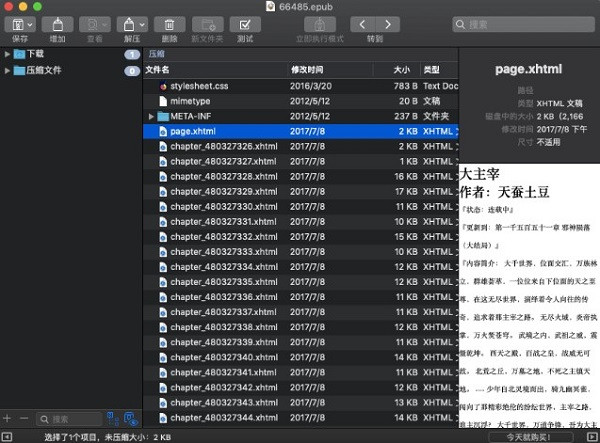This screenshot has height=443, width=600.
Task: Select chapter_480327332.xhtml file
Action: coord(301,237)
